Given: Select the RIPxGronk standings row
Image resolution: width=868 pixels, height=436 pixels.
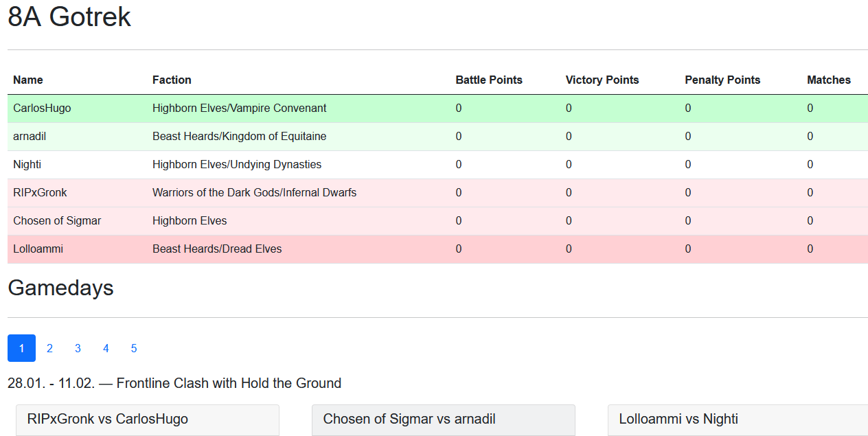Looking at the screenshot, I should pos(437,193).
